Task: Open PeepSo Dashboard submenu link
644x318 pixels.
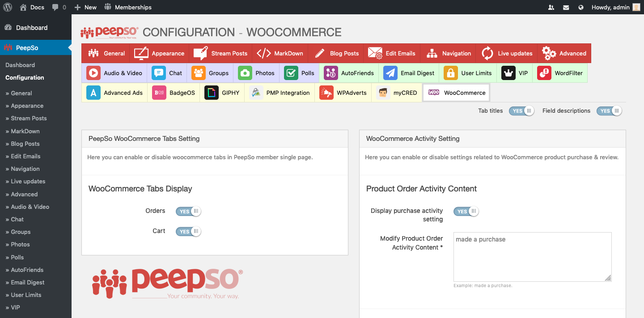Action: pyautogui.click(x=20, y=65)
